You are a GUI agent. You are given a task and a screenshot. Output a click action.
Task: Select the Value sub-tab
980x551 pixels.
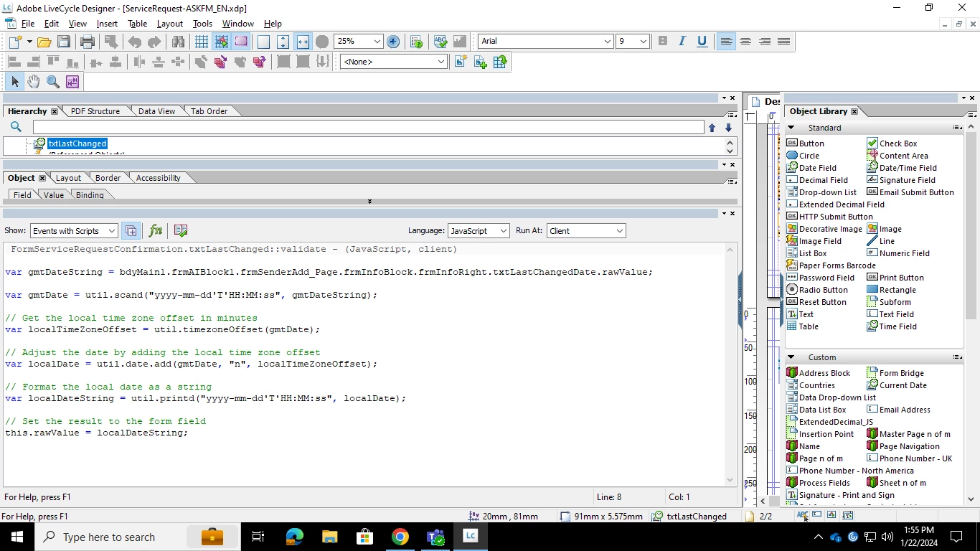54,195
